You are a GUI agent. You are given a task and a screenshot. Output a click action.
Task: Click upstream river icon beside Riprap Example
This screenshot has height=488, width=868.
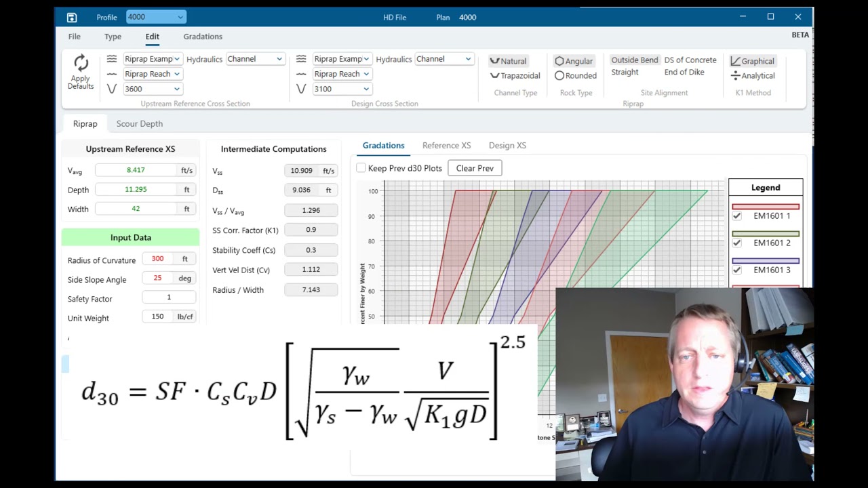[112, 59]
